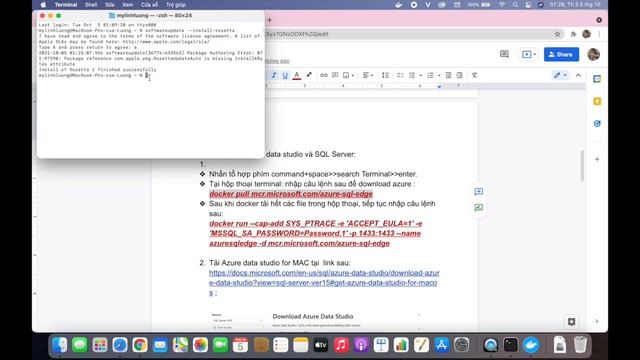
Task: Open Google Chrome from the Dock
Action: (x=140, y=345)
